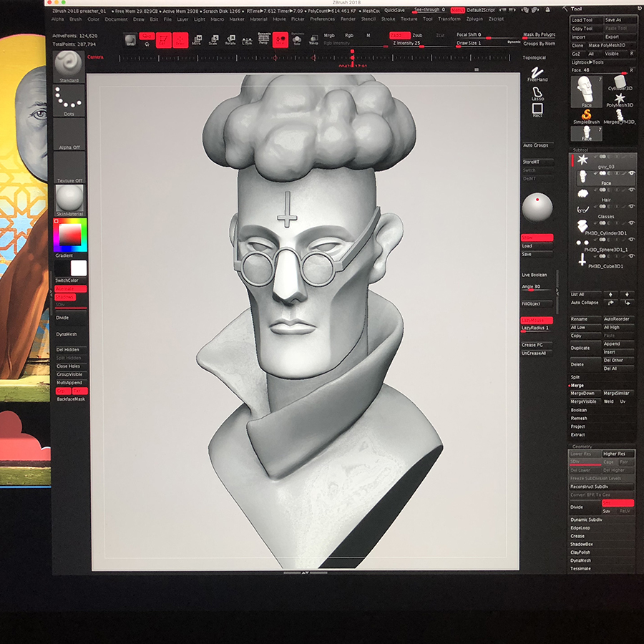Viewport: 644px width, 644px height.
Task: Collapse the Subtool panel header
Action: tap(580, 150)
